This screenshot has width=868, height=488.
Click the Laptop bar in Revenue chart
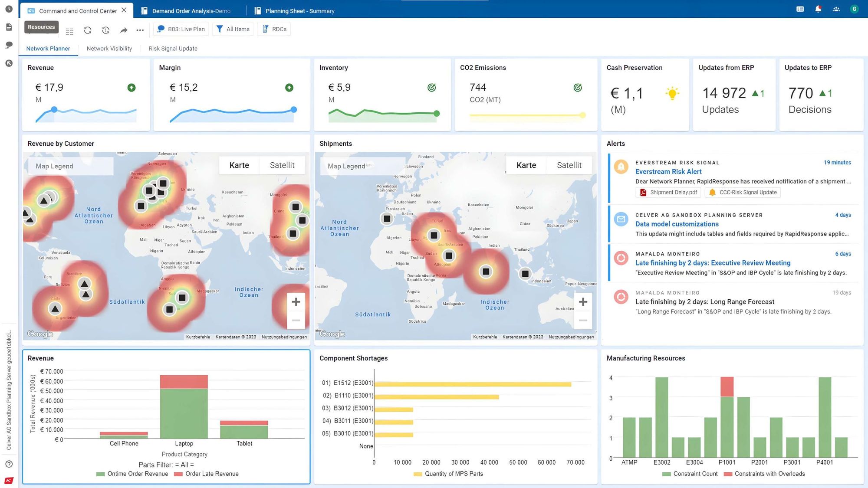click(184, 412)
